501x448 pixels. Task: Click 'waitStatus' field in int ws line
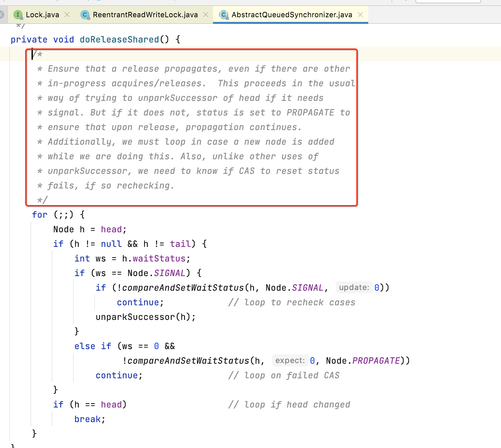tap(159, 259)
